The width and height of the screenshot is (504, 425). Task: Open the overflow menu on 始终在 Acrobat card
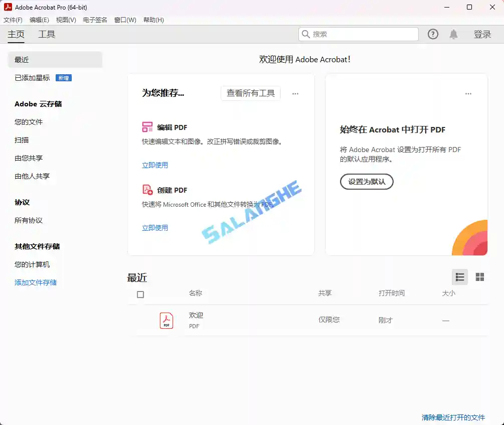pos(468,93)
